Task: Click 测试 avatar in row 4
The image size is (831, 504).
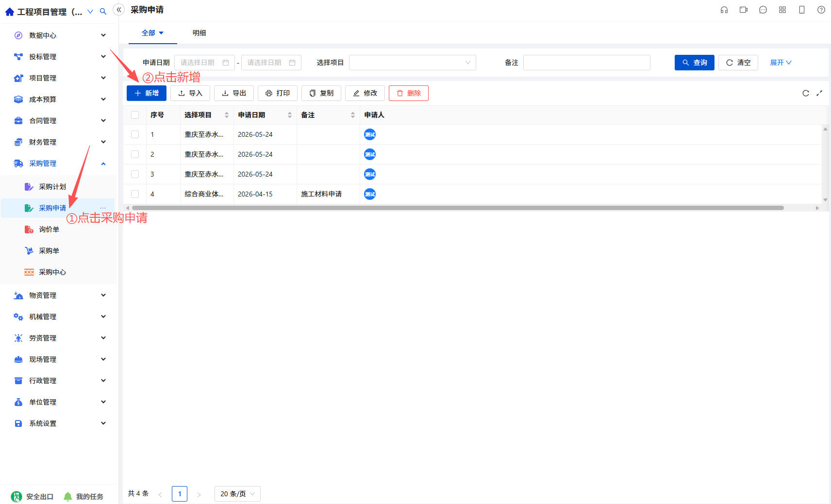Action: (x=370, y=194)
